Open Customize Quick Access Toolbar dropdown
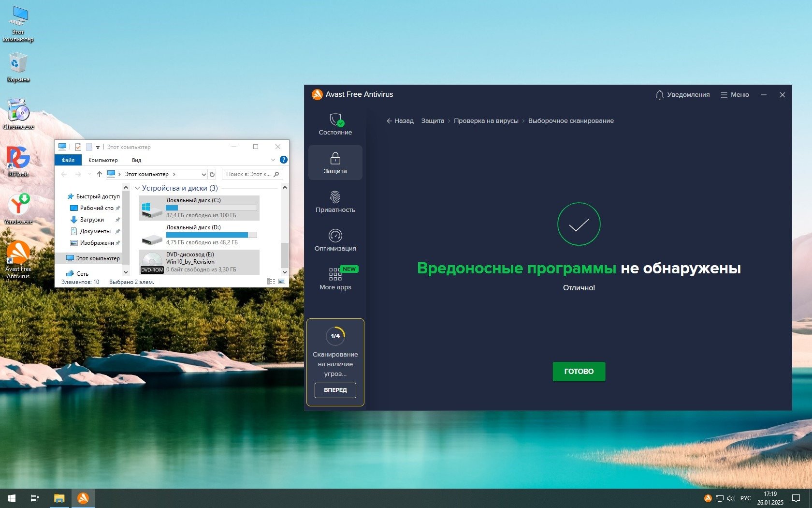Viewport: 812px width, 508px height. point(98,147)
